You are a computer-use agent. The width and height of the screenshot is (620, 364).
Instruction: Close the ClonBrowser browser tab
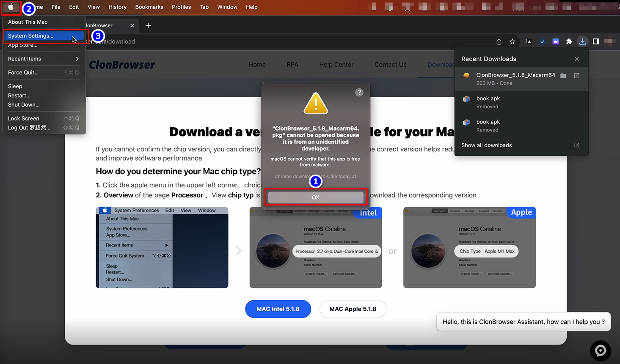pos(132,26)
